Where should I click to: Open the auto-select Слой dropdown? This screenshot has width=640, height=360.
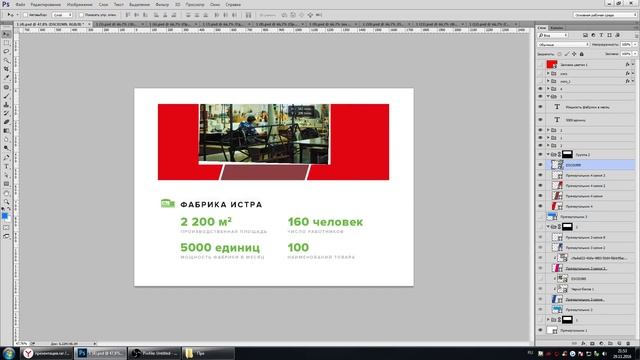62,15
